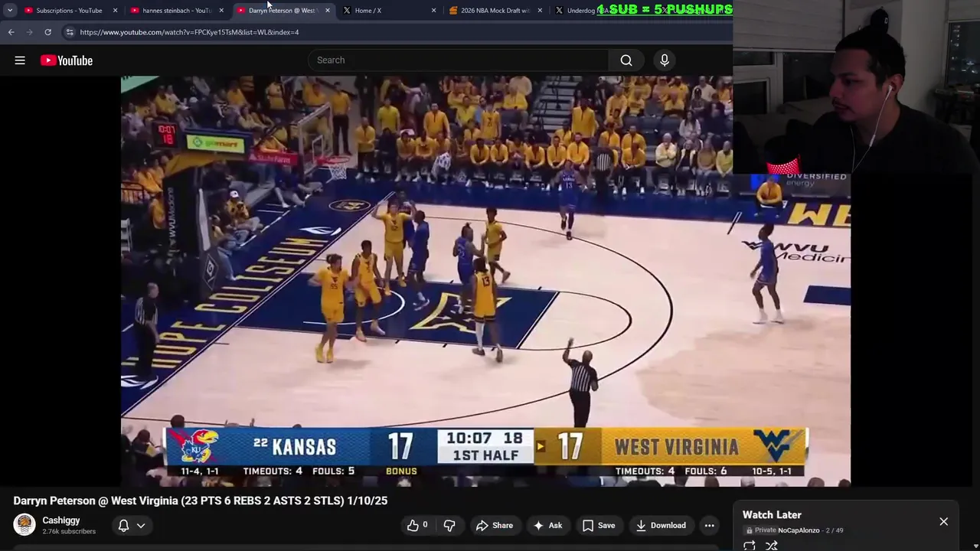The height and width of the screenshot is (551, 980).
Task: Open notification bell dropdown for Cashiggy
Action: click(x=131, y=525)
